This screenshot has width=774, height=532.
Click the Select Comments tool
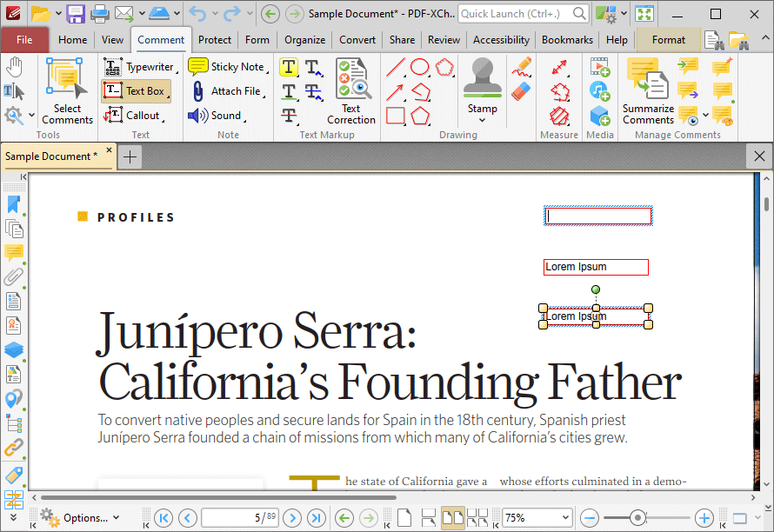[67, 90]
